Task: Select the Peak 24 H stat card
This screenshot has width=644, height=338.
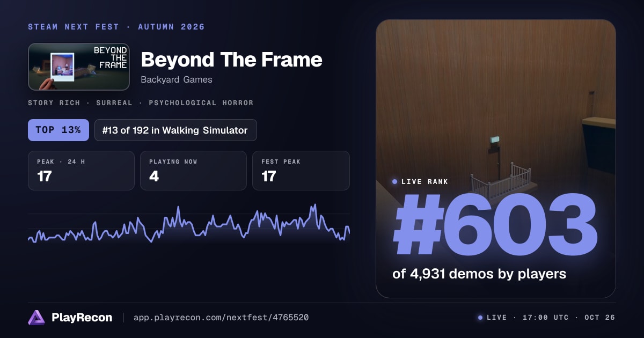Action: 81,171
